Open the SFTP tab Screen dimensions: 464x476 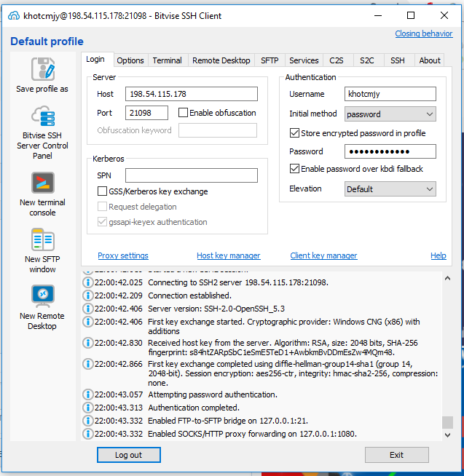pyautogui.click(x=270, y=60)
